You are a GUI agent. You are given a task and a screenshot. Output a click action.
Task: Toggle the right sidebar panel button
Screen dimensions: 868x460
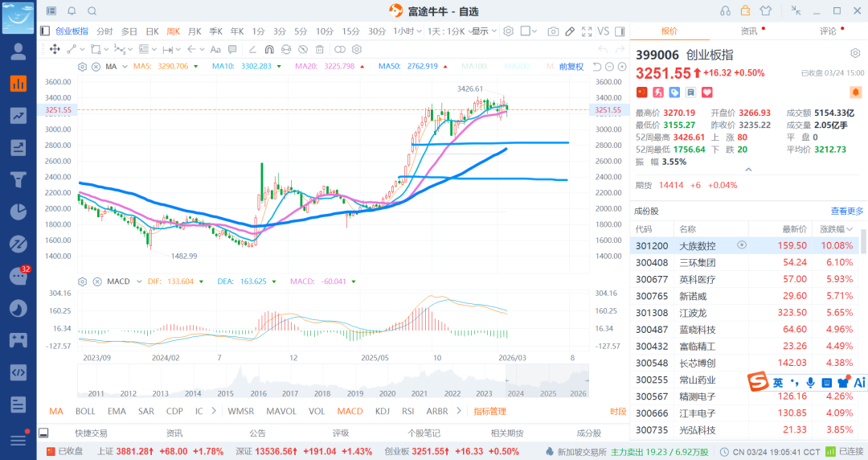620,31
